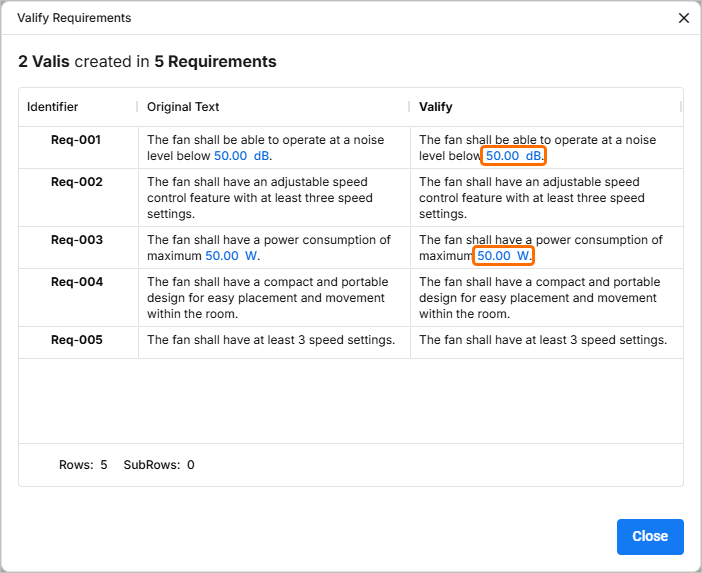Grab the divider between Identifier and Original Text

(137, 107)
